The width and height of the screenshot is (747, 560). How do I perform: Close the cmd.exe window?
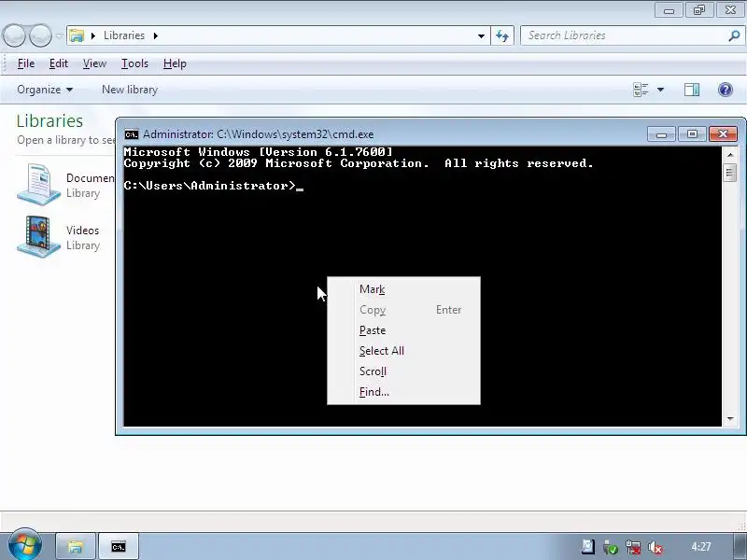(723, 134)
